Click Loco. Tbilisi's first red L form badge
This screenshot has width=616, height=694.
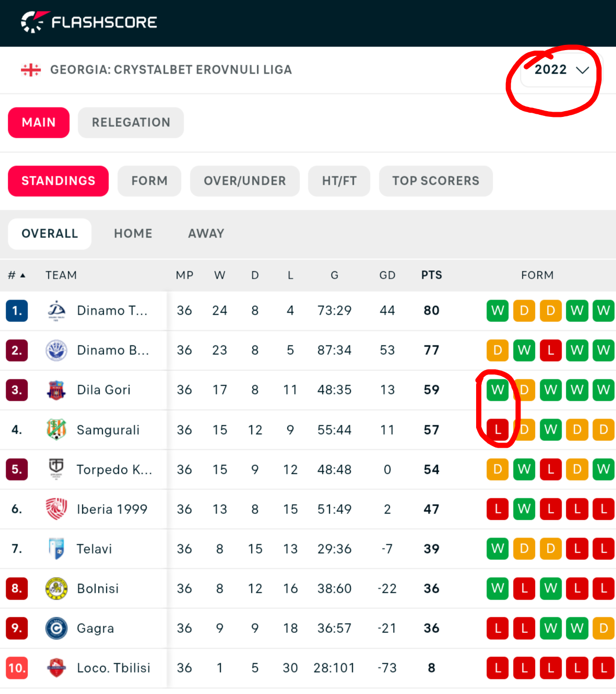point(497,668)
